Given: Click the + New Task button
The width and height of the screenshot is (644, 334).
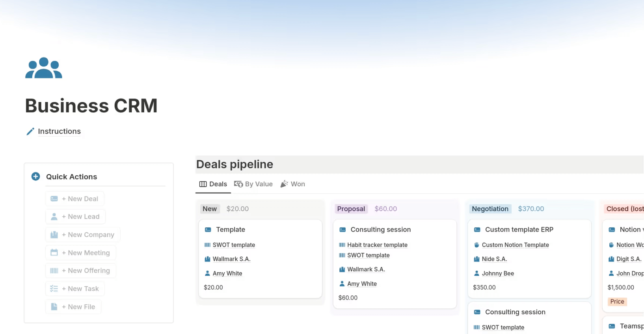Looking at the screenshot, I should tap(75, 289).
